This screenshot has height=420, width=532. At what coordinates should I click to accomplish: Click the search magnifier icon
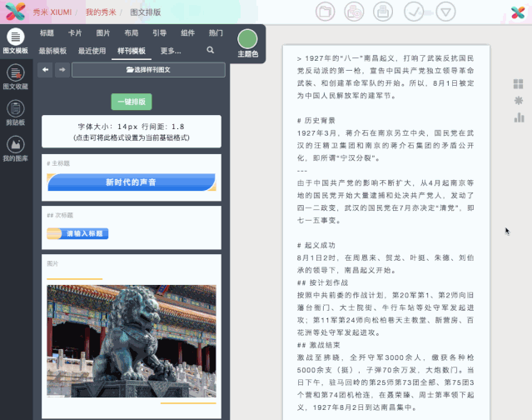coord(211,50)
